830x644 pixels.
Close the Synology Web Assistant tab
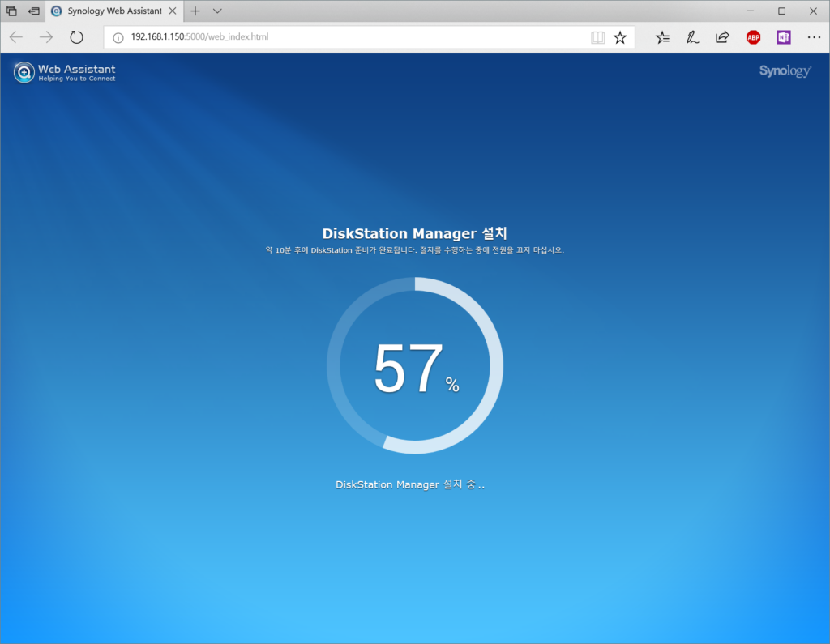(173, 11)
